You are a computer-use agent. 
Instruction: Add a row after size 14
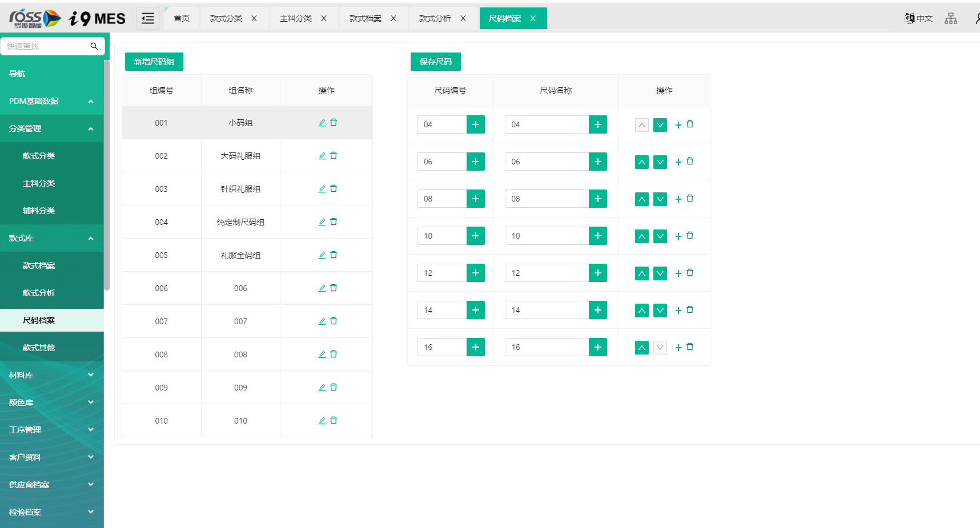(678, 311)
